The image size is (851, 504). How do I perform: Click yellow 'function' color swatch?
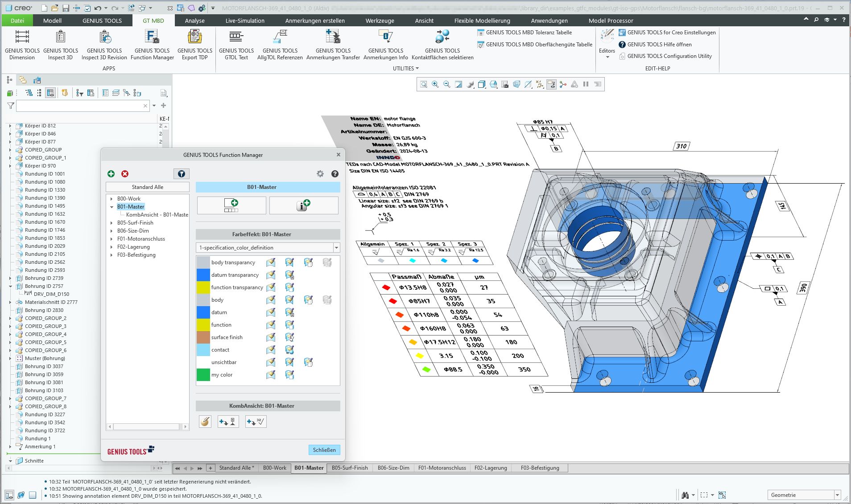point(203,325)
